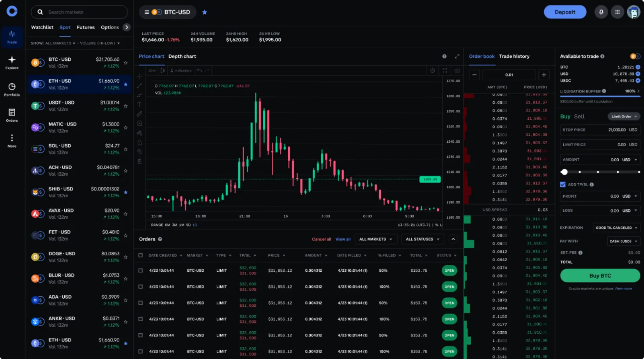The image size is (644, 359).
Task: Open the ALL STATUSES dropdown
Action: (423, 239)
